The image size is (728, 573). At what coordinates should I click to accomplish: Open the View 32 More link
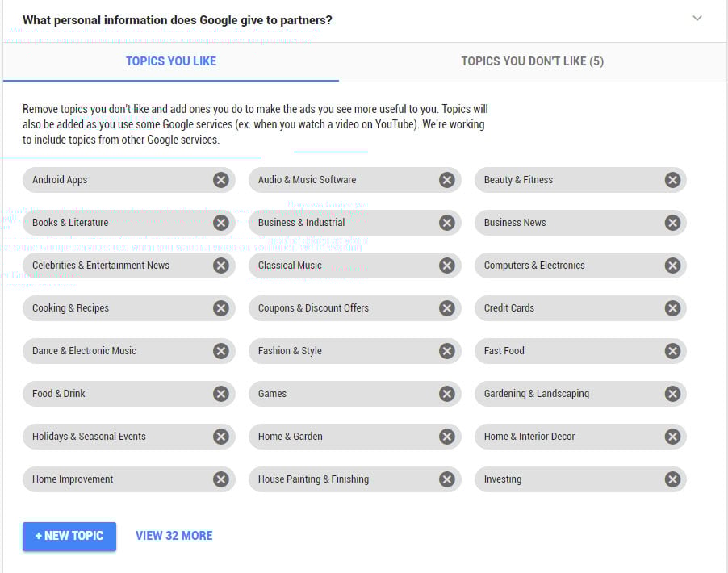174,536
